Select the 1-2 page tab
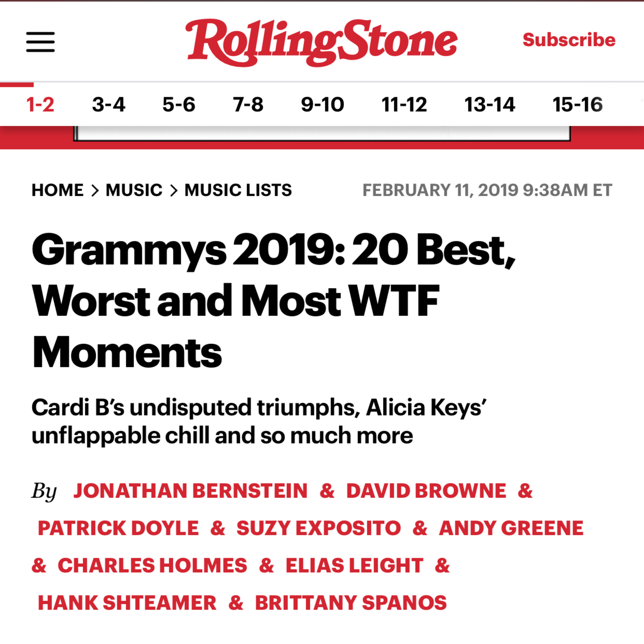 pyautogui.click(x=40, y=105)
